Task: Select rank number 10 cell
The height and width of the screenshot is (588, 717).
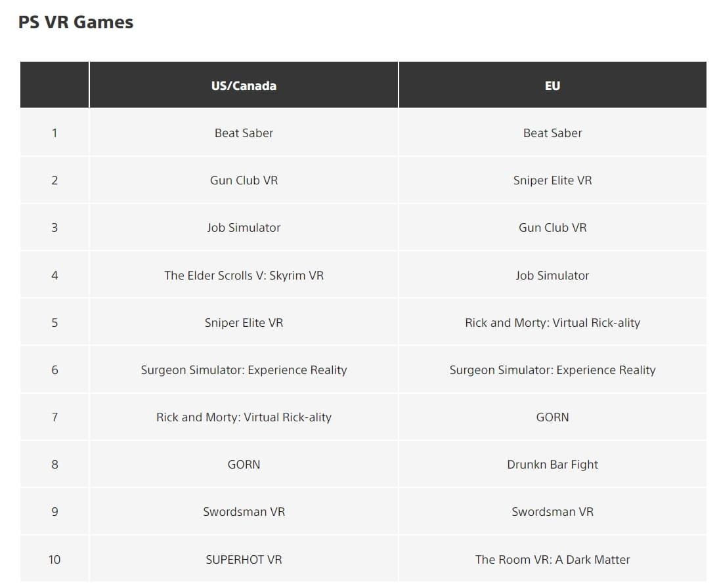Action: click(54, 560)
